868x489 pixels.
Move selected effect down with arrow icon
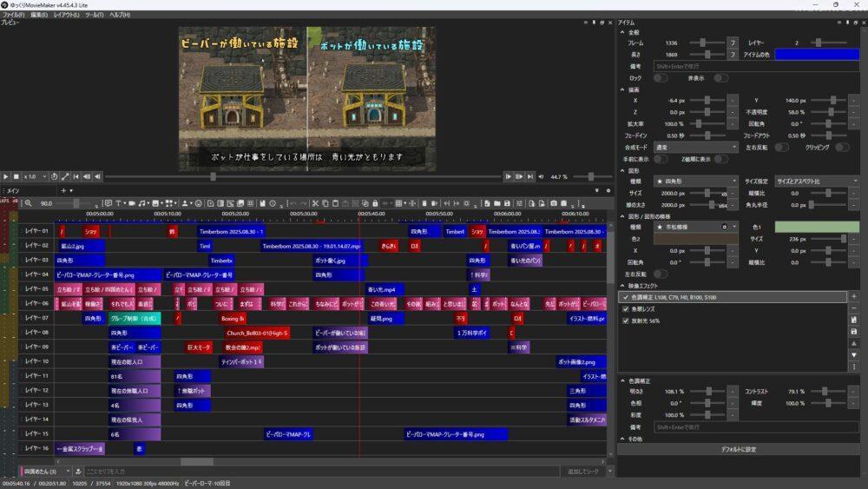click(x=854, y=354)
